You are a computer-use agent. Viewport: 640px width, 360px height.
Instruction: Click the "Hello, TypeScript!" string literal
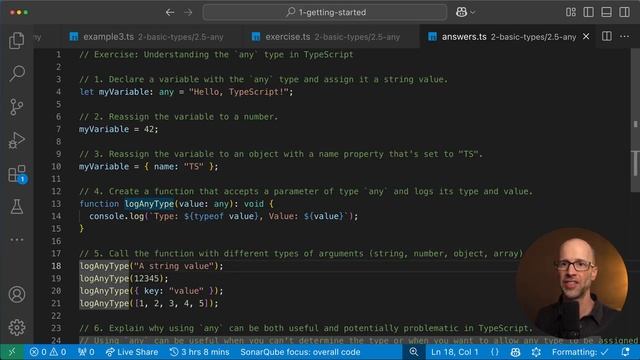(239, 92)
